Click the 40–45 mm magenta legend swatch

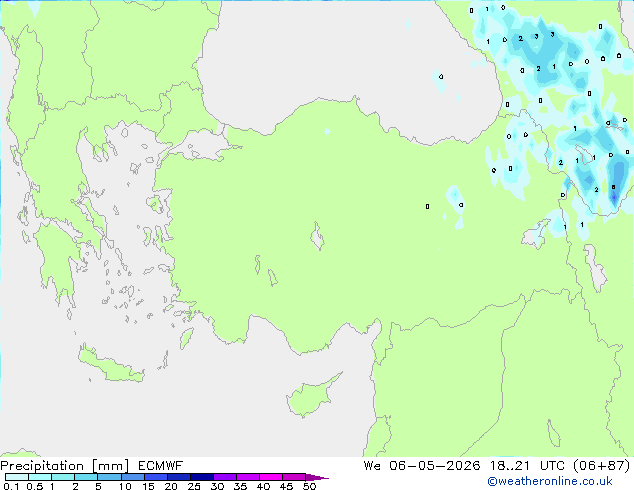point(271,477)
